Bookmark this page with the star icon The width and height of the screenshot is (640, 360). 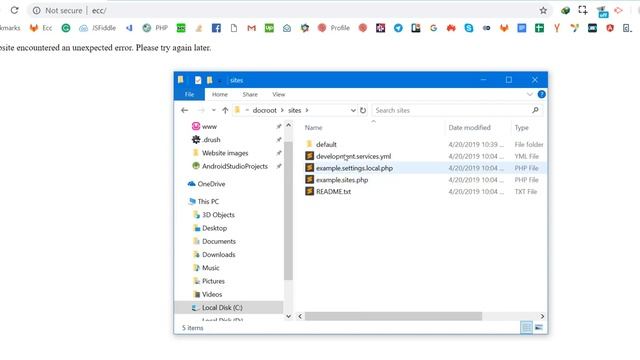543,11
